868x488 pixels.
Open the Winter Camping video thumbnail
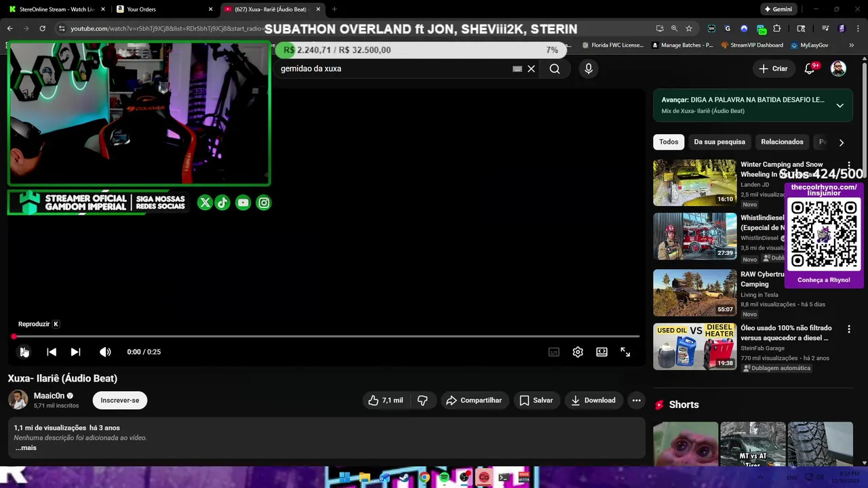694,182
